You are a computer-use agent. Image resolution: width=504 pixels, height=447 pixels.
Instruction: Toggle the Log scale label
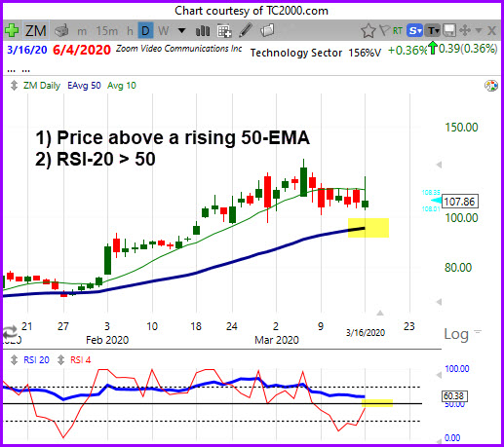(x=456, y=334)
